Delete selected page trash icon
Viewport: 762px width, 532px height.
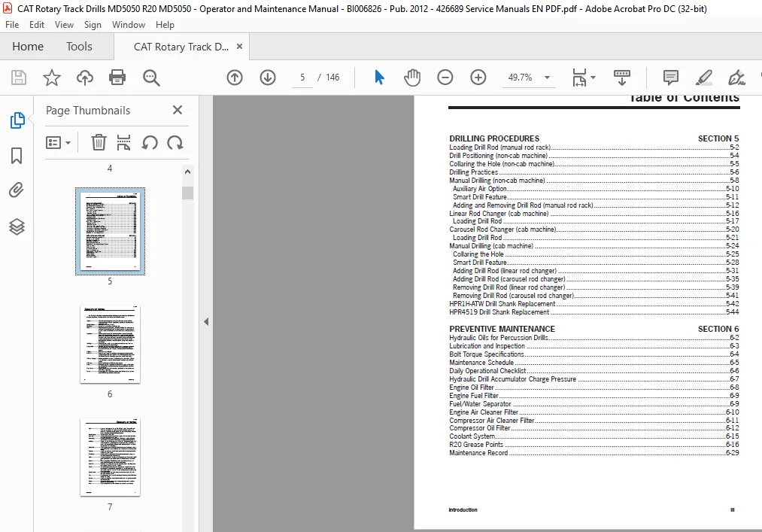tap(99, 142)
